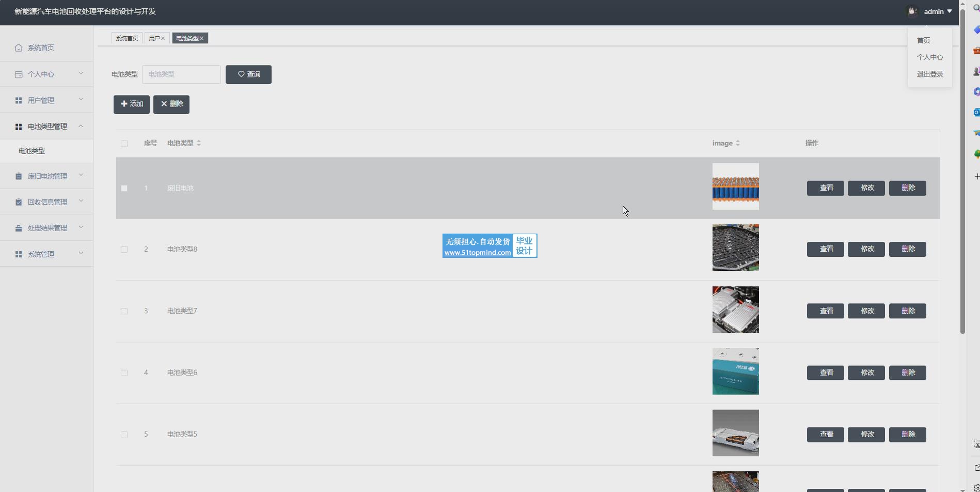980x492 pixels.
Task: Sort table by 电池类型 column arrows
Action: click(199, 143)
